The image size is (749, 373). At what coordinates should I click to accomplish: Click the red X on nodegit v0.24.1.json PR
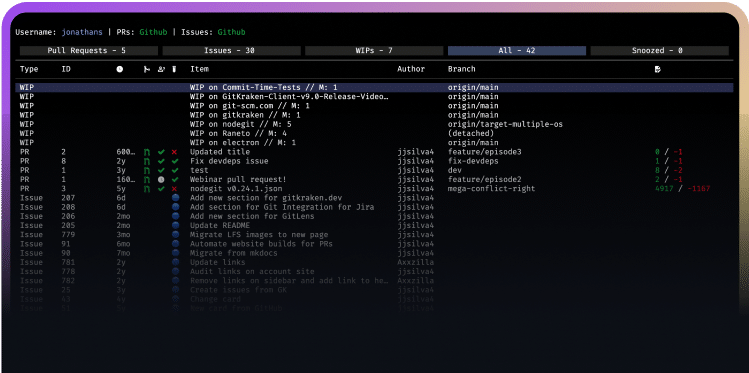[174, 189]
